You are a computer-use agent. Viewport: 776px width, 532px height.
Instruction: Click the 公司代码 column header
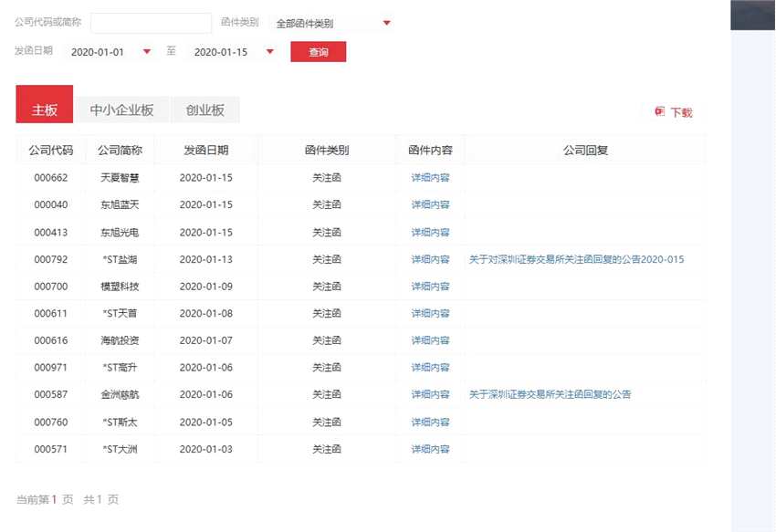pyautogui.click(x=50, y=150)
